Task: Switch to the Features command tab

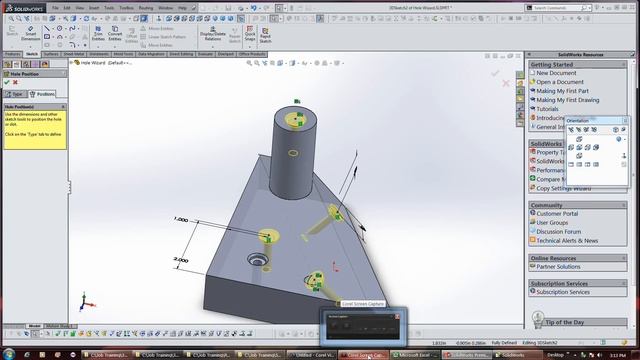Action: tap(13, 54)
